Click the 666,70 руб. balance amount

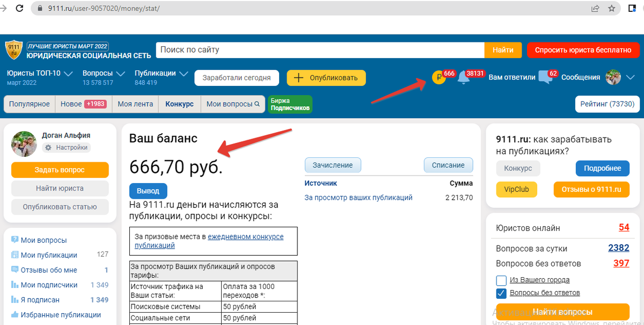(x=176, y=168)
